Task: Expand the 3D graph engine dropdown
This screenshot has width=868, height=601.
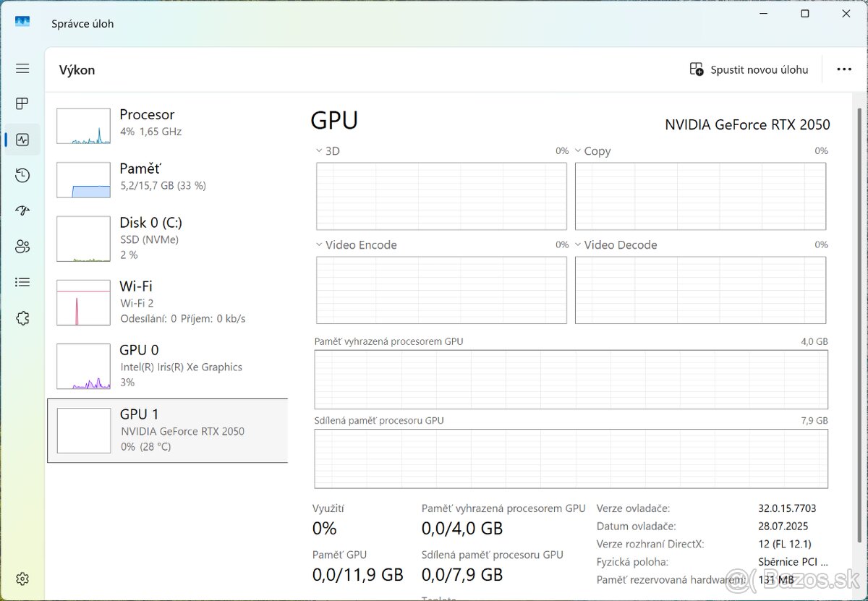Action: pos(320,151)
